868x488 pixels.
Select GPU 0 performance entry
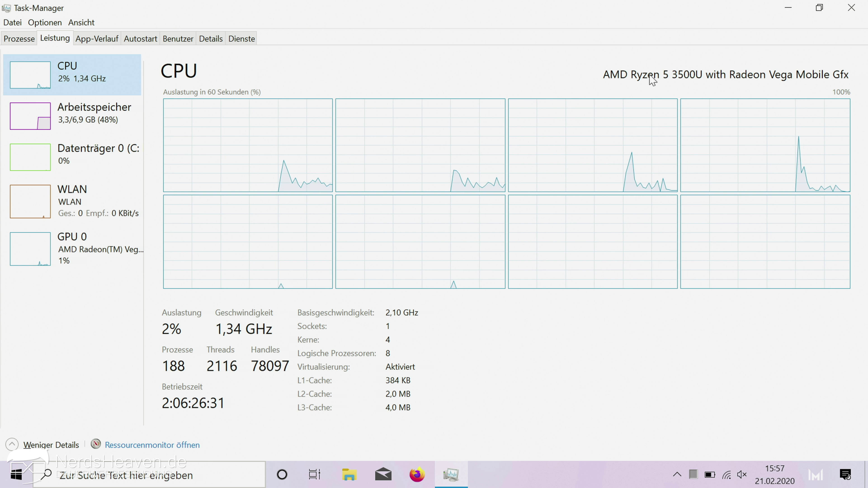coord(72,249)
